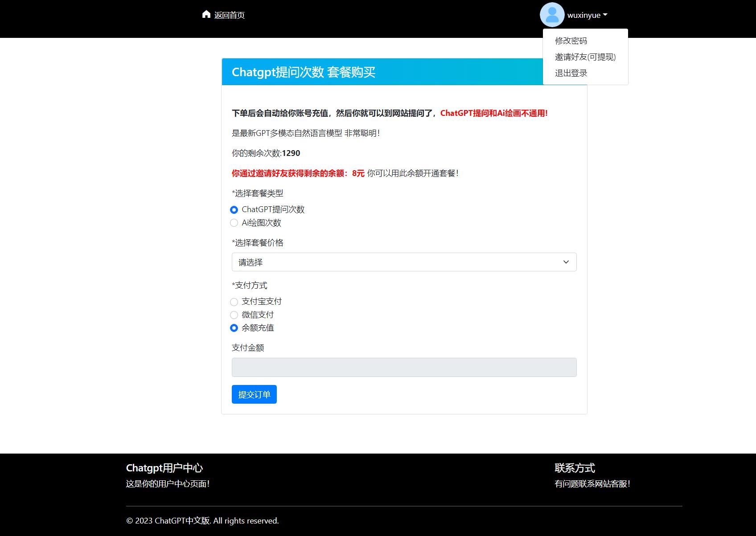Open 修改密码 from the account menu
Image resolution: width=756 pixels, height=536 pixels.
tap(571, 41)
